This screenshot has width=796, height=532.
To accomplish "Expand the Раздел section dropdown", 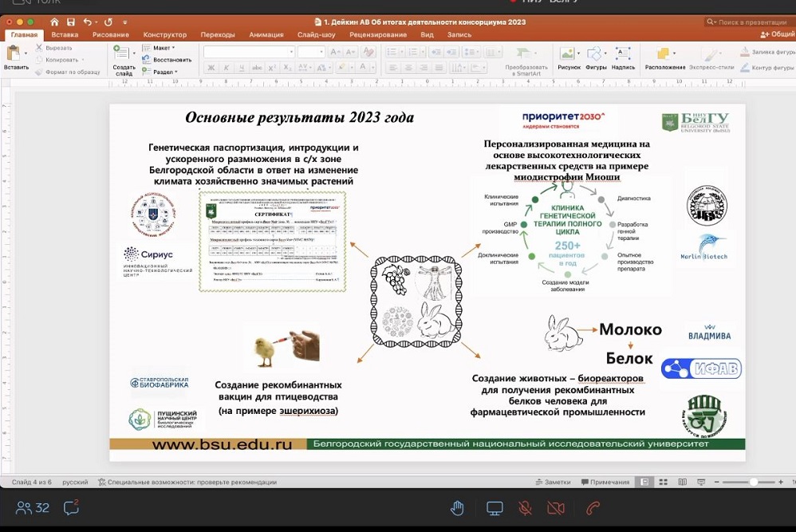I will (x=164, y=72).
